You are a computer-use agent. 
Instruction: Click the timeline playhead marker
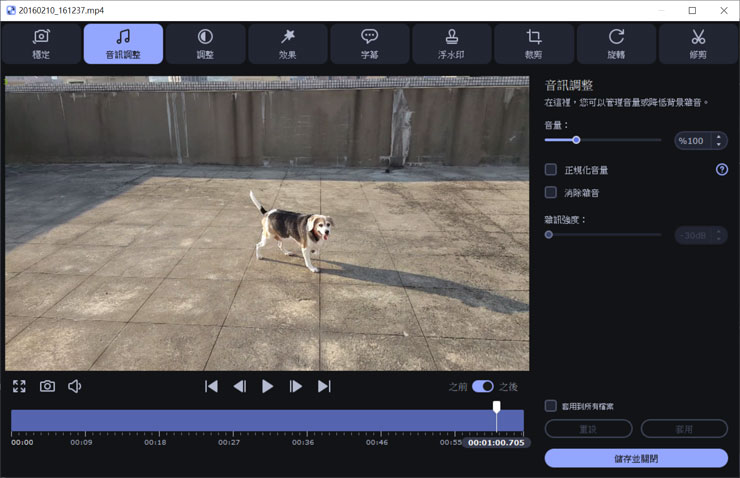pos(496,406)
